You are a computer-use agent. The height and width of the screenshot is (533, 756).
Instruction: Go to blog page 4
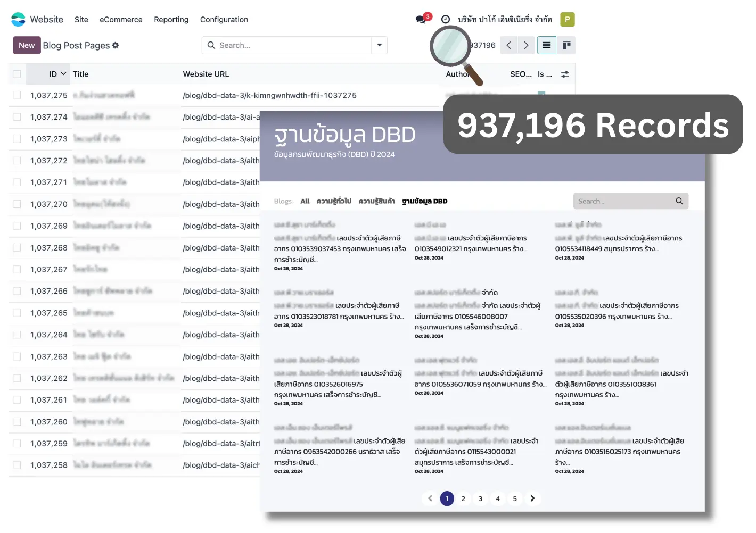click(x=498, y=498)
